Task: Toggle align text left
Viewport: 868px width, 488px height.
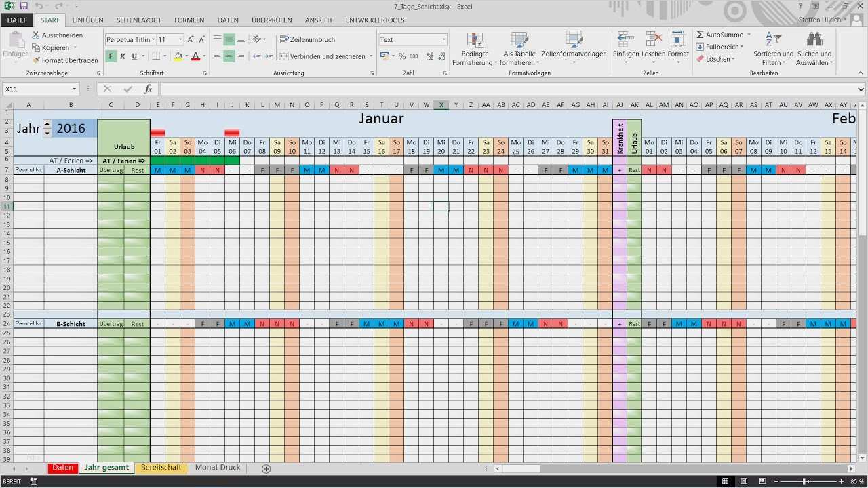Action: point(218,56)
